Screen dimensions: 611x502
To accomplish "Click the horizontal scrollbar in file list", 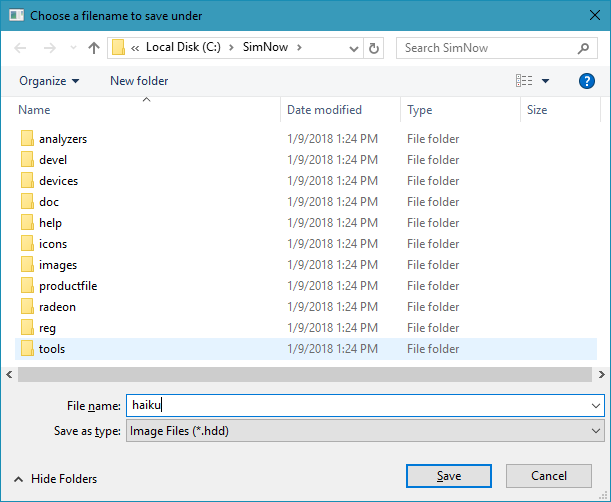I will pyautogui.click(x=300, y=374).
